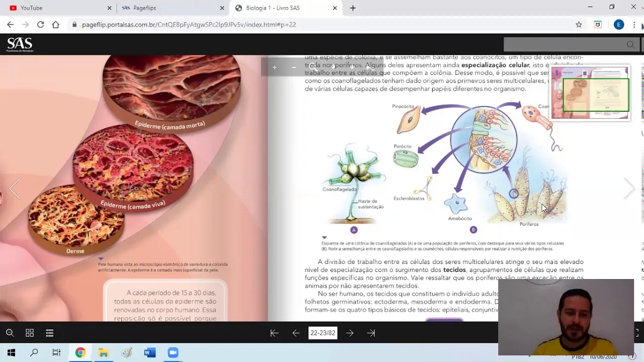Open the table of contents list
The image size is (644, 362).
(50, 333)
